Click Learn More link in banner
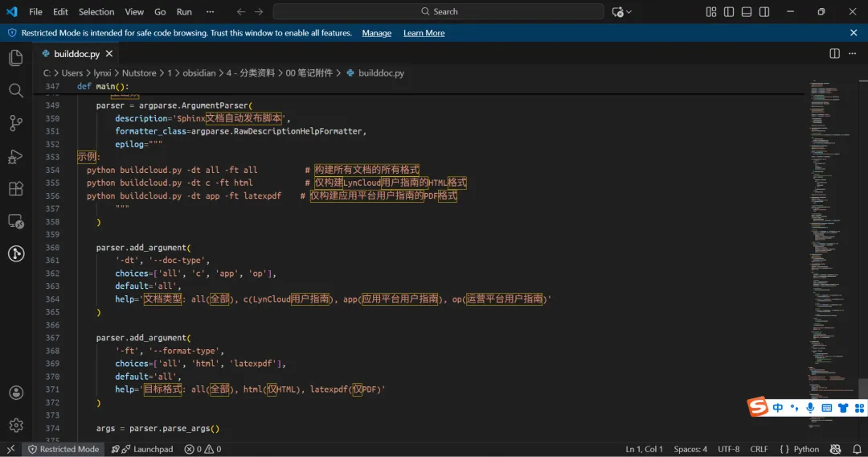This screenshot has height=457, width=868. tap(424, 33)
